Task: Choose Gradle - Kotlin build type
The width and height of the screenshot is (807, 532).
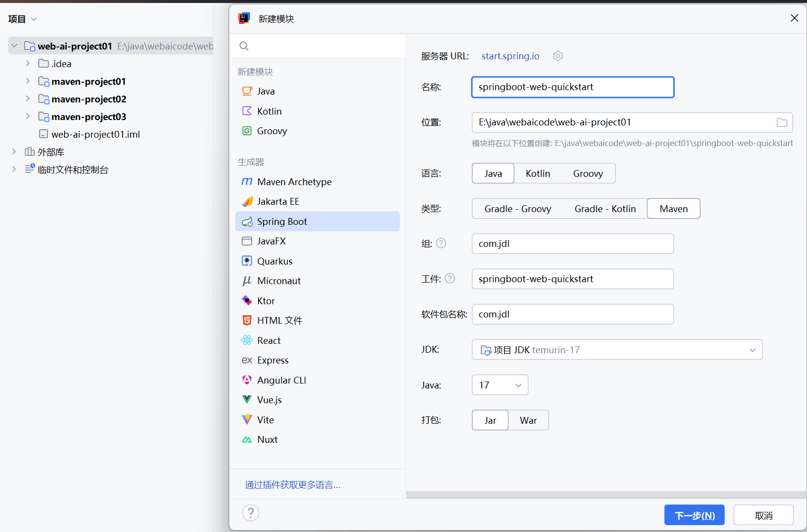Action: 605,209
